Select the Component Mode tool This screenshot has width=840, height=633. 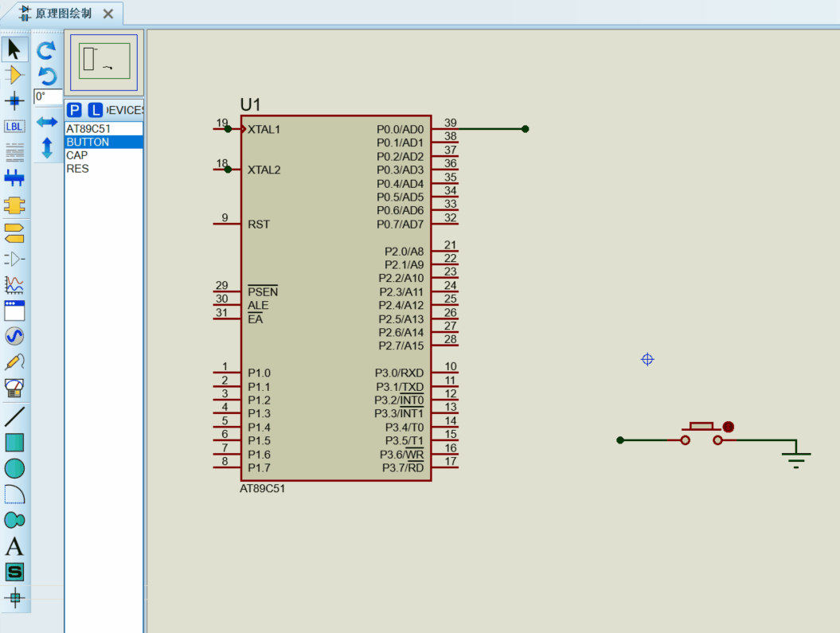pos(14,75)
